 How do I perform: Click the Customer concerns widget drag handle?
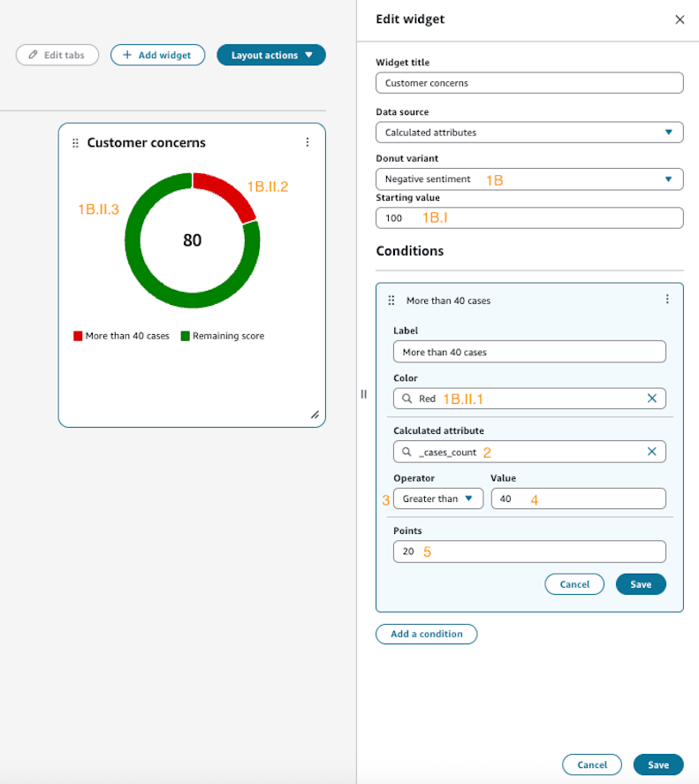coord(75,142)
